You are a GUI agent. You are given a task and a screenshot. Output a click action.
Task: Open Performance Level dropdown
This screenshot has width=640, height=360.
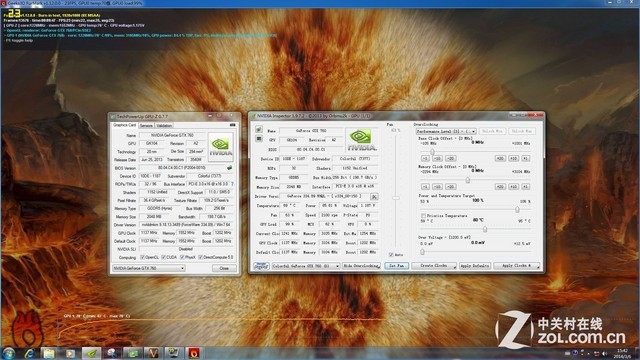coord(446,131)
